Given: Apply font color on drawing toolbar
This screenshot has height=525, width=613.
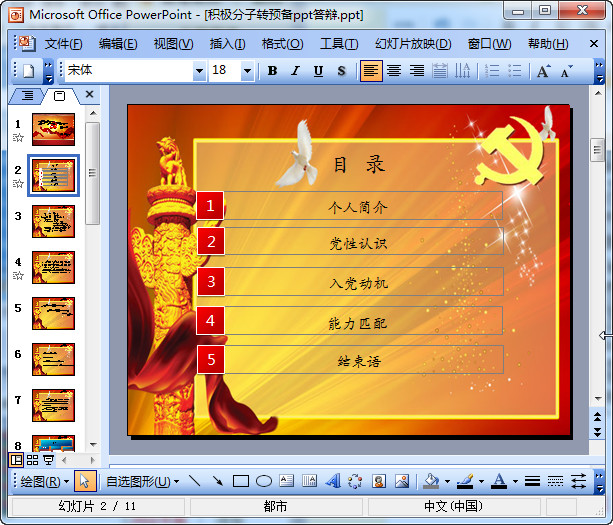Looking at the screenshot, I should (x=499, y=481).
